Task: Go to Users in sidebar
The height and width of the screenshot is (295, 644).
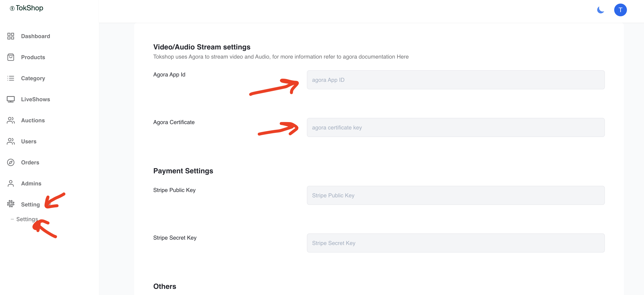Action: [28, 141]
